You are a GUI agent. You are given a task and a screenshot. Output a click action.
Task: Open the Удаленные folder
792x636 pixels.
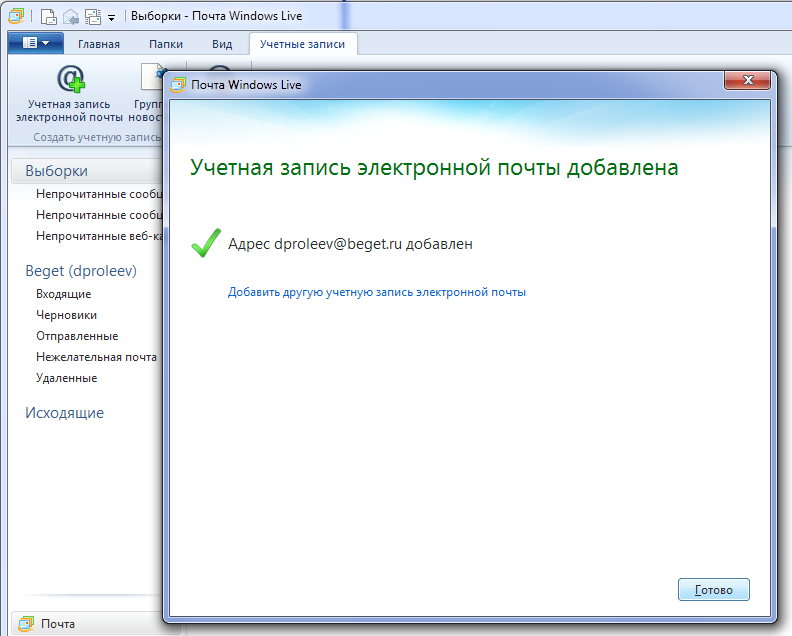click(66, 378)
